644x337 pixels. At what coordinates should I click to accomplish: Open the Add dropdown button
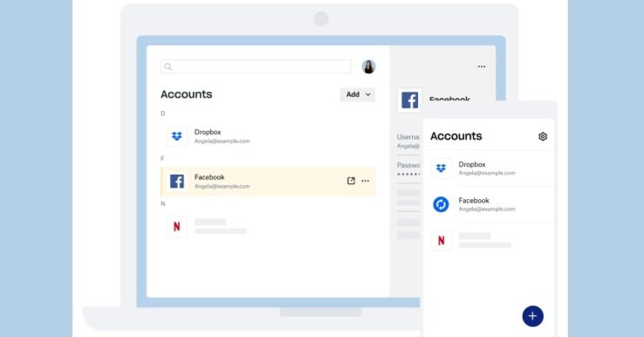(357, 94)
